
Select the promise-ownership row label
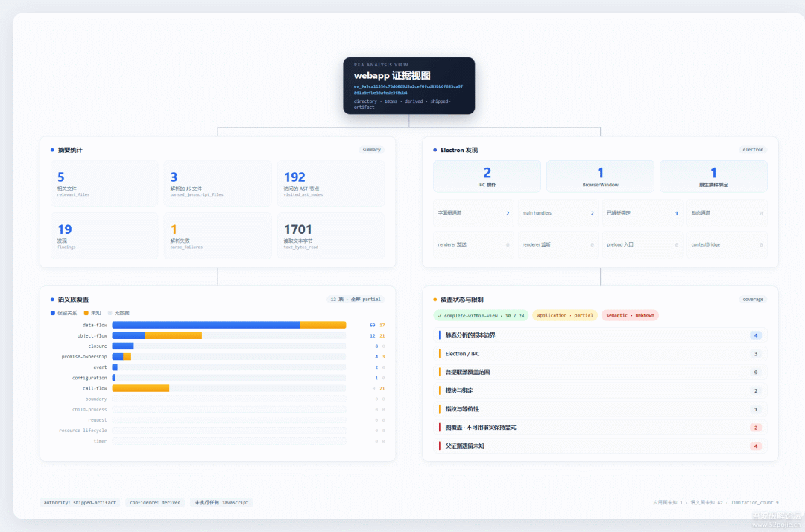point(84,357)
